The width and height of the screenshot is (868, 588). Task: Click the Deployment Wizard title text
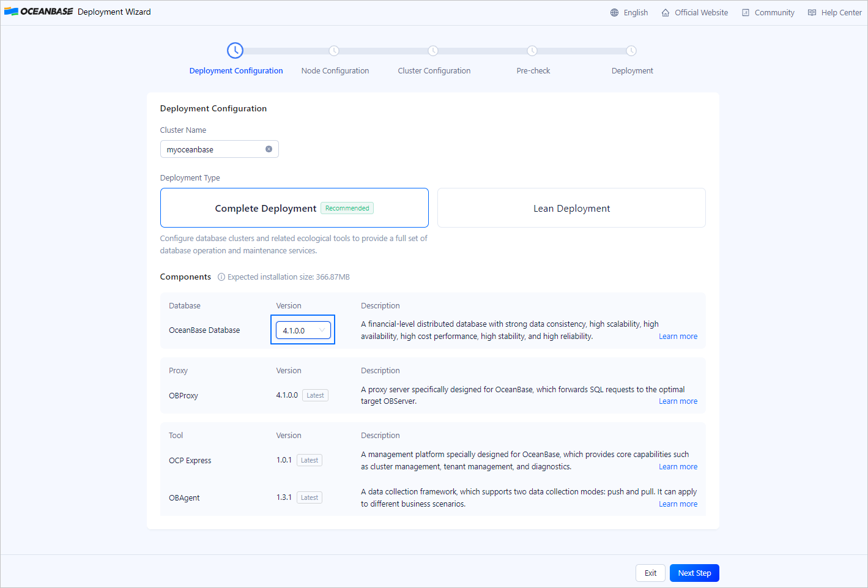coord(114,12)
